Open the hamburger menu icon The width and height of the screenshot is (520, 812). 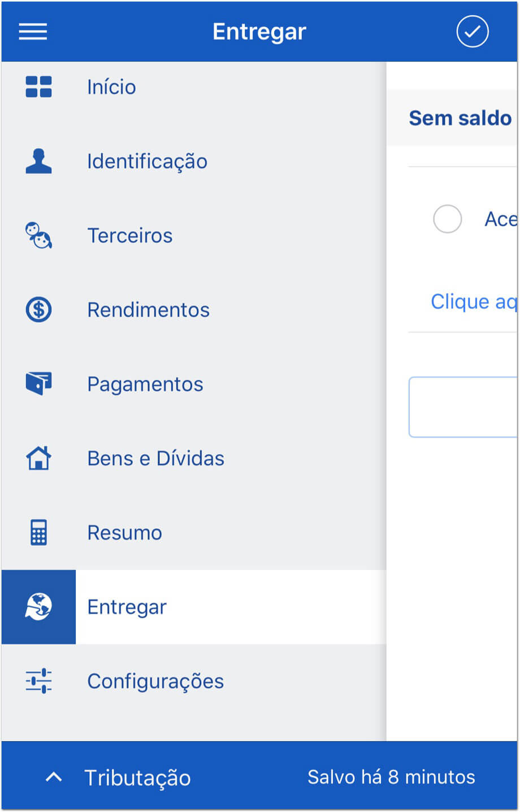pos(33,32)
